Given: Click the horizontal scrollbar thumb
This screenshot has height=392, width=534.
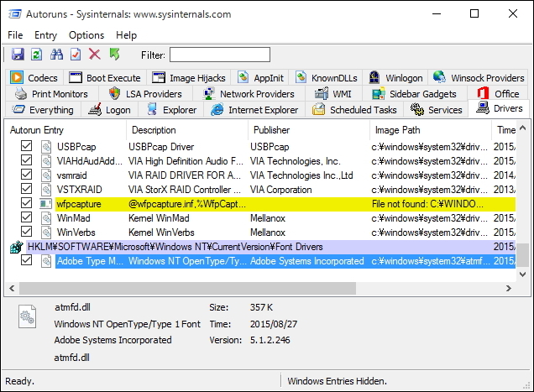Looking at the screenshot, I should [x=187, y=289].
